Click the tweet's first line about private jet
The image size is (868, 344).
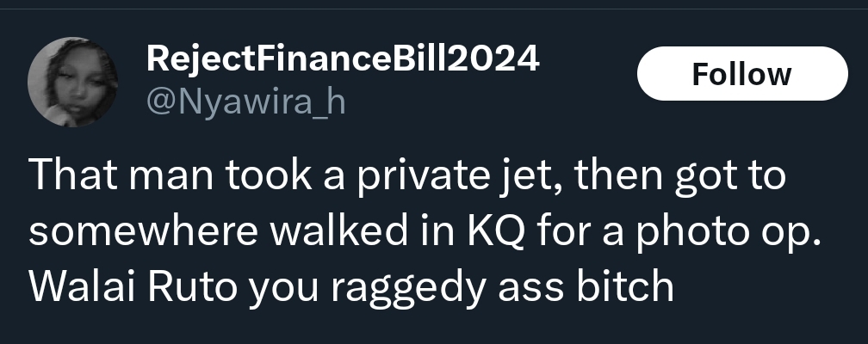(x=406, y=175)
